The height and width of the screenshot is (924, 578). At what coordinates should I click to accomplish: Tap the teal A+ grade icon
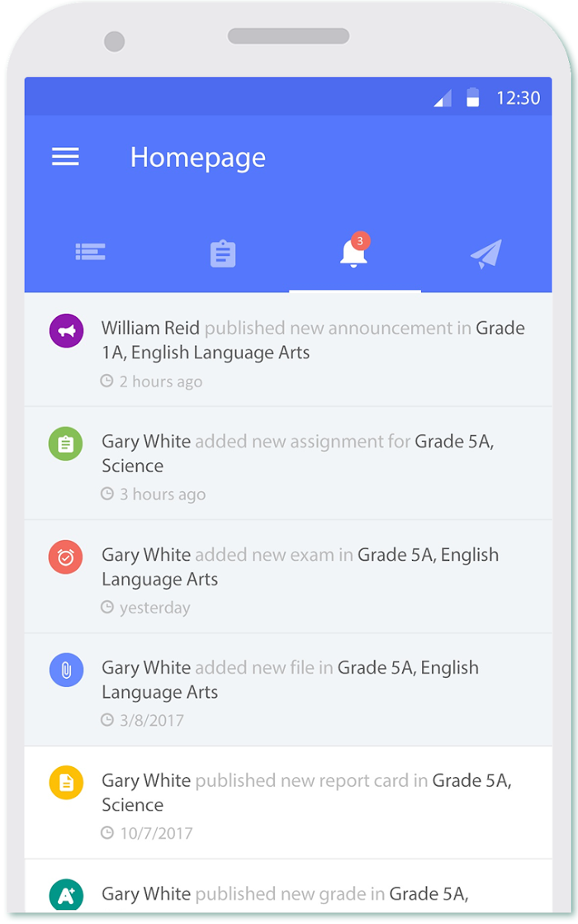coord(66,896)
